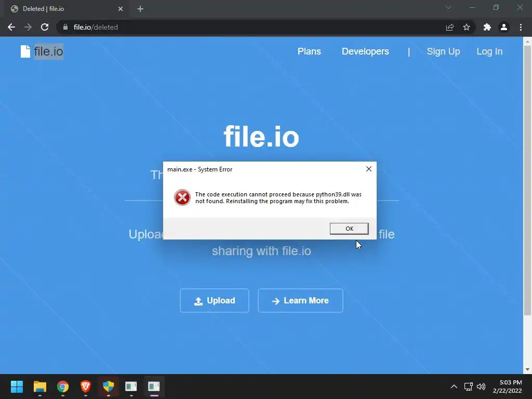Click OK in the System Error dialog
Image resolution: width=532 pixels, height=399 pixels.
click(349, 229)
